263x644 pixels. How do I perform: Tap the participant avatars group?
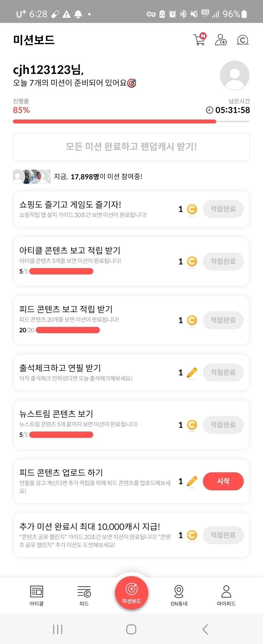[32, 176]
